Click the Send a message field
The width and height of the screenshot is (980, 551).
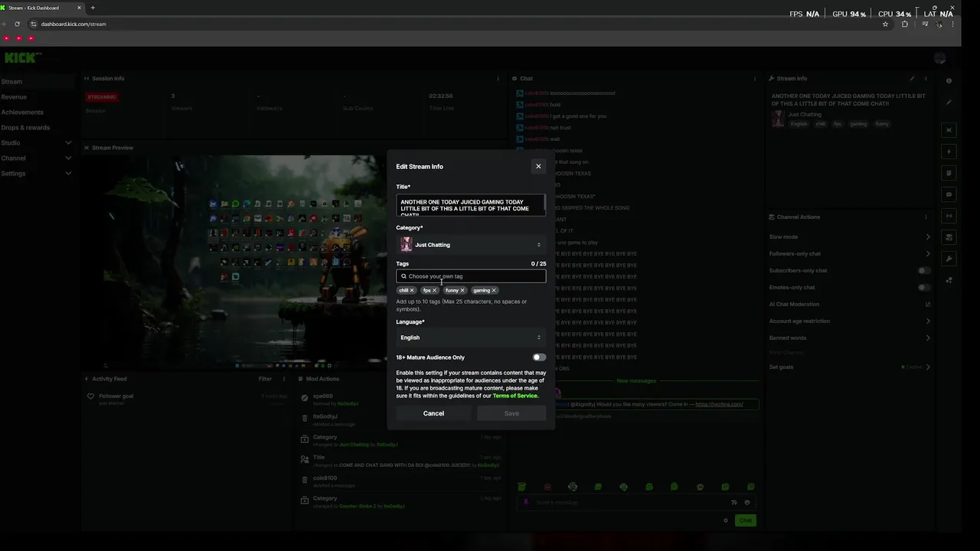[x=624, y=503]
